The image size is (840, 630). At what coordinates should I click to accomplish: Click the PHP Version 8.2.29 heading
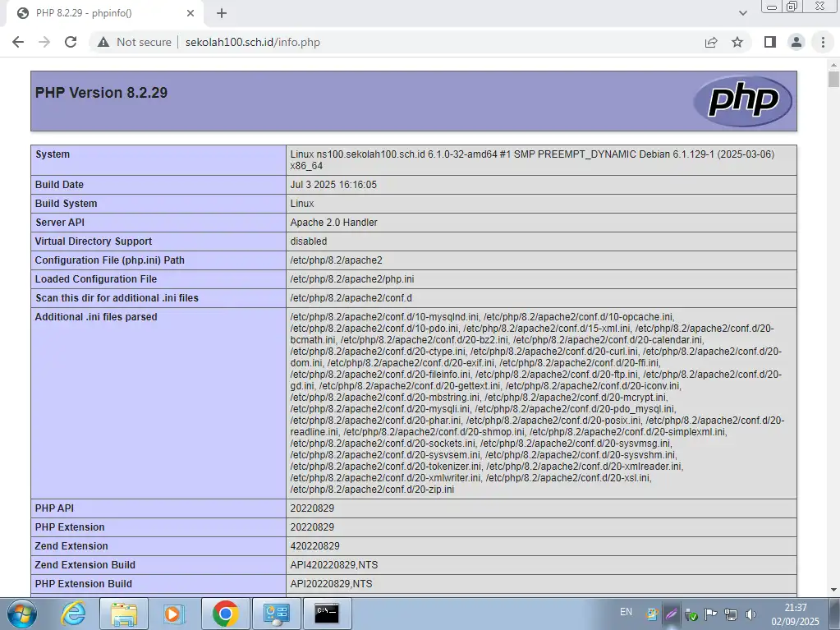[101, 93]
